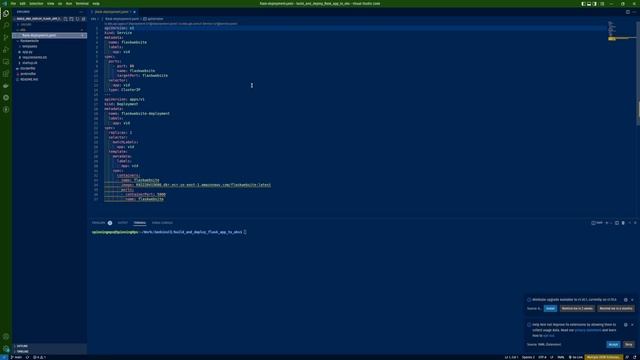This screenshot has height=360, width=640.
Task: Click Go Live in status bar
Action: coord(576,357)
